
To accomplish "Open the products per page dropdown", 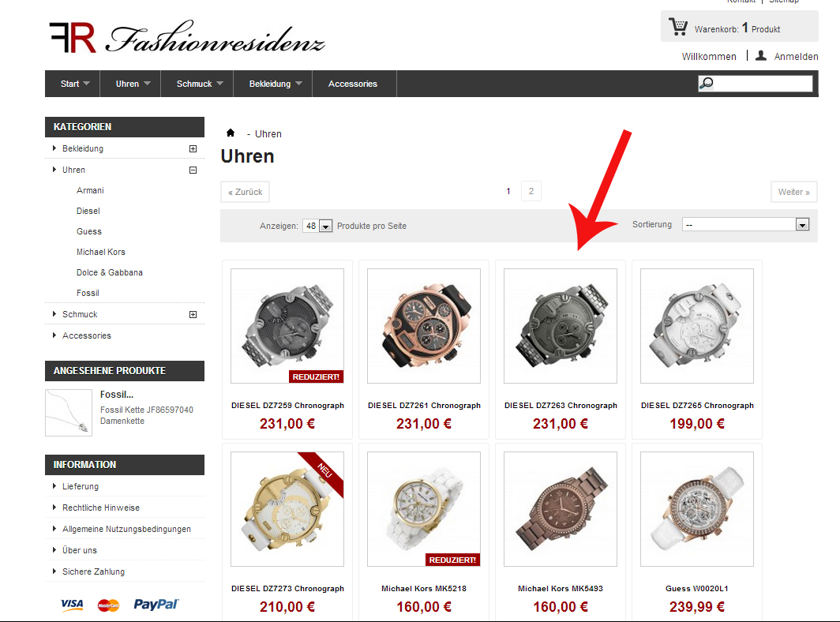I will click(x=317, y=226).
